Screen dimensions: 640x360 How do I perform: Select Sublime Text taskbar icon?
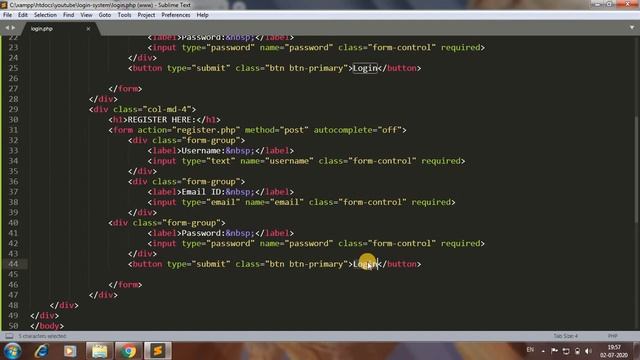point(158,351)
